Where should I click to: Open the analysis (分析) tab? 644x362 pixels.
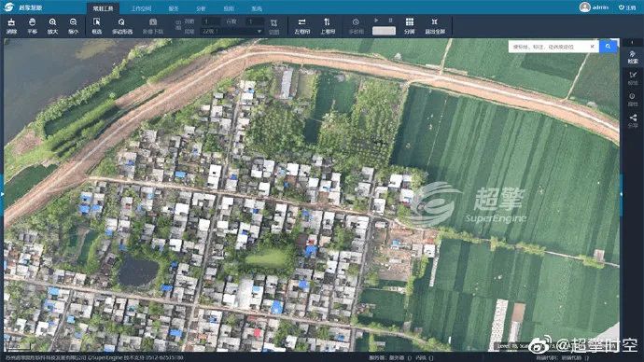(201, 8)
